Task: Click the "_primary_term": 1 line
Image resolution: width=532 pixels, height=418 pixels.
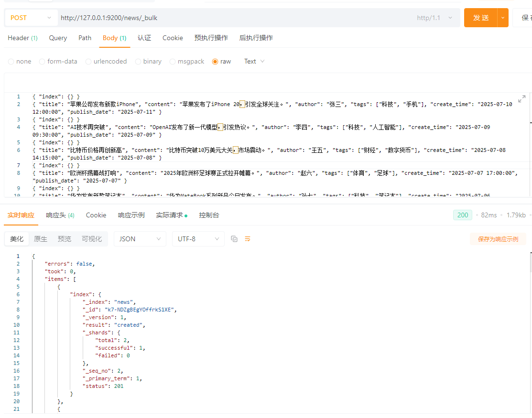Action: coord(112,378)
